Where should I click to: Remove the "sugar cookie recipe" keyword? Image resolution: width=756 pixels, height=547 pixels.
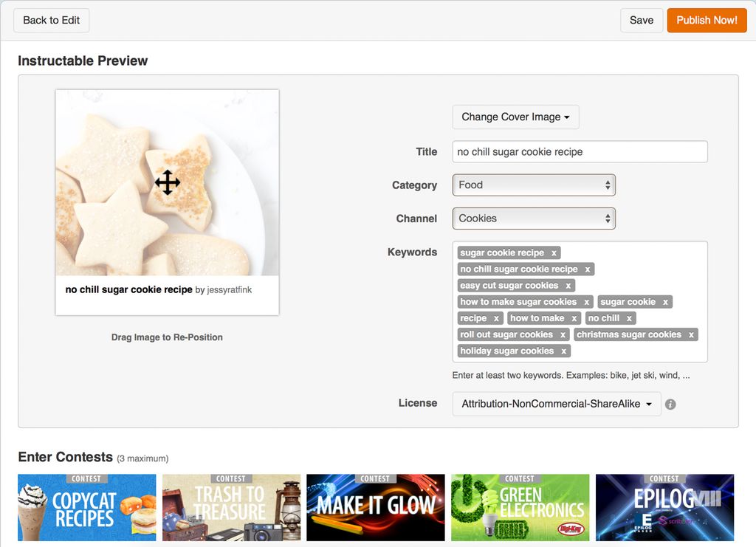click(x=555, y=252)
